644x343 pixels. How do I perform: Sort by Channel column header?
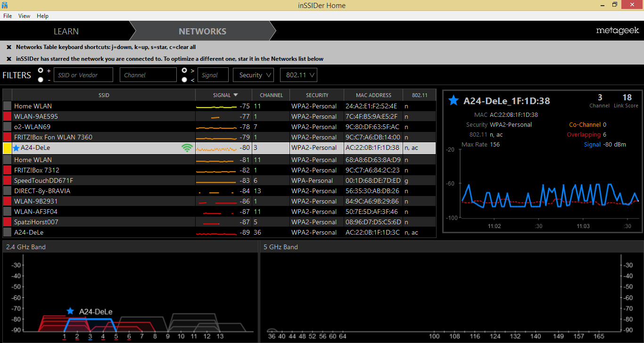271,95
